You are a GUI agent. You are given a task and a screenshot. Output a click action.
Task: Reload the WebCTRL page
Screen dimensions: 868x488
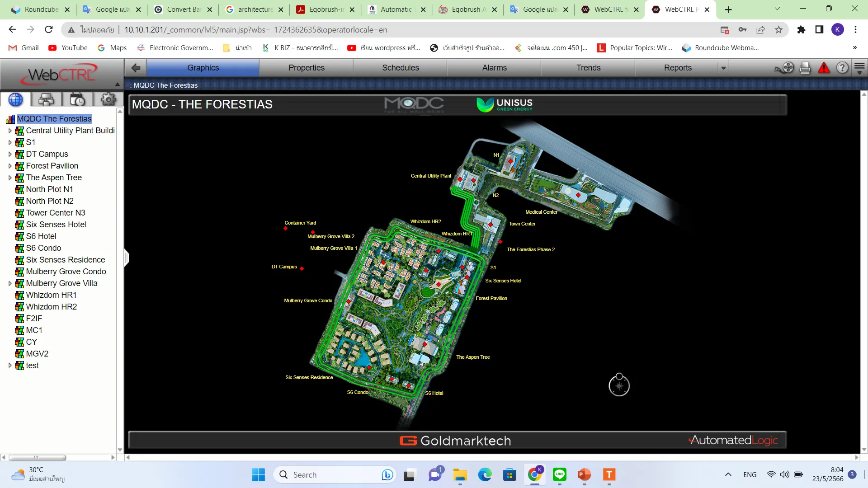pos(49,30)
